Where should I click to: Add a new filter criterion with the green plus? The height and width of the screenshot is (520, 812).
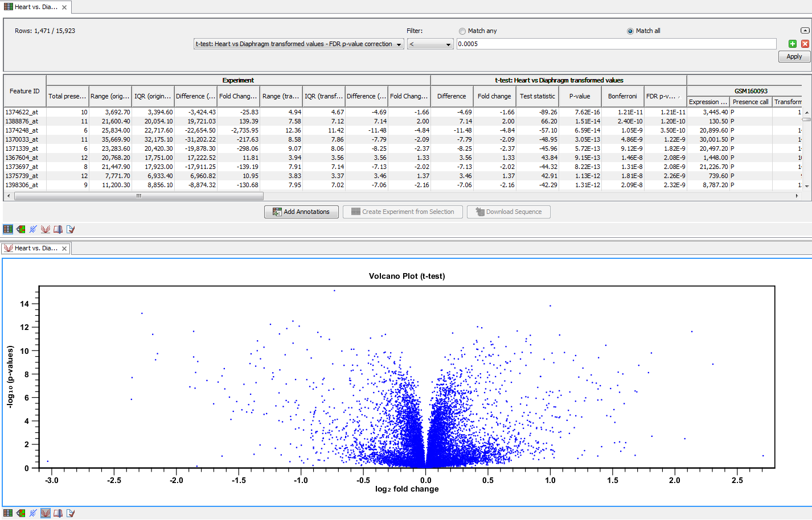click(x=792, y=43)
